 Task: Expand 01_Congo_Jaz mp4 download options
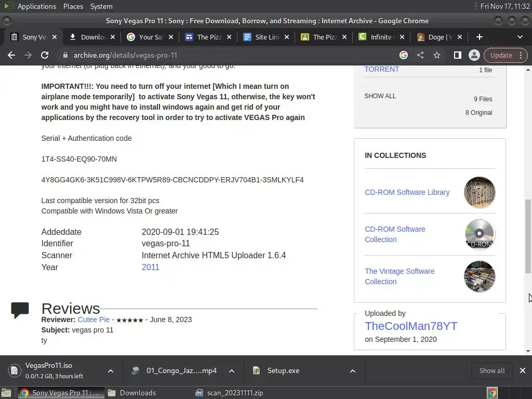coord(232,371)
